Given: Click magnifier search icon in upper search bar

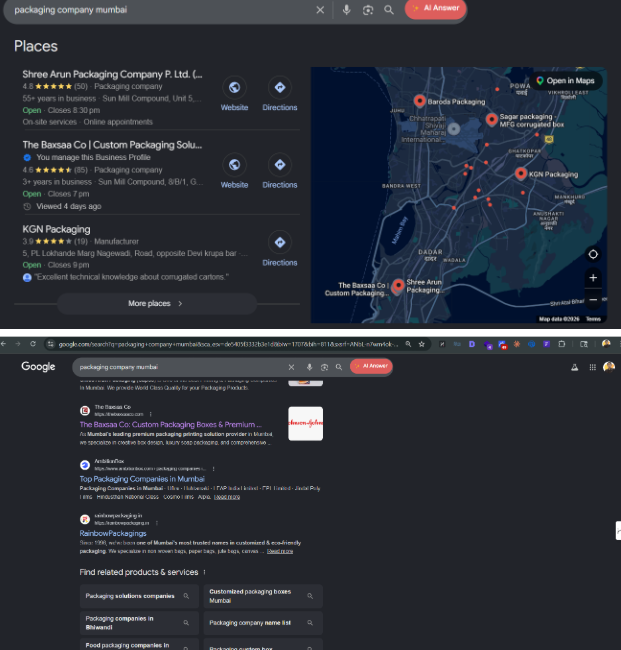Looking at the screenshot, I should pyautogui.click(x=389, y=10).
